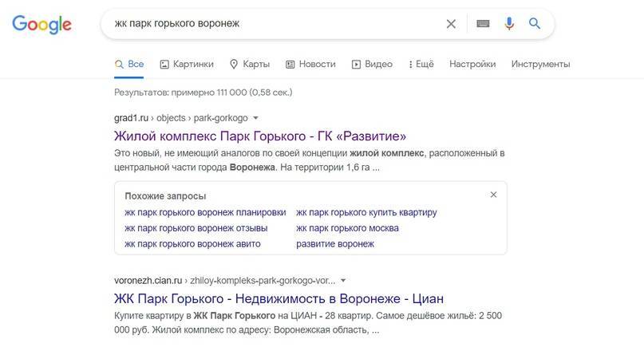Select related query 'жк парк горького купить квартиру'
644x355 pixels.
[366, 212]
